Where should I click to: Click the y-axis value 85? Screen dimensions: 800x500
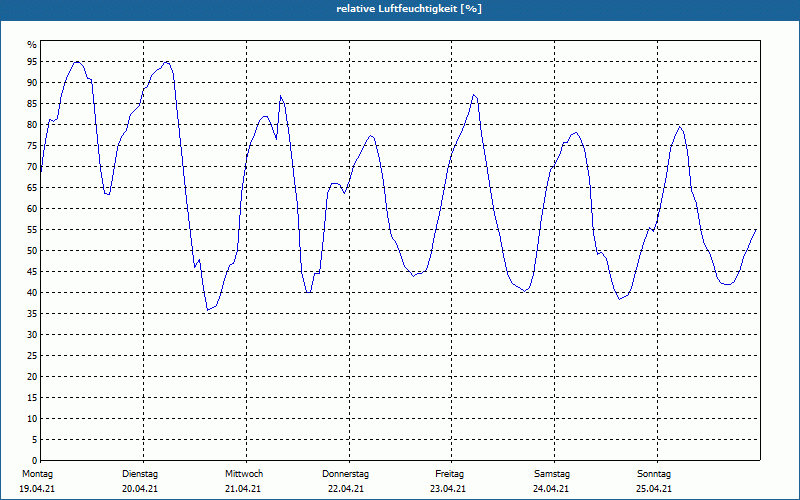pos(32,104)
